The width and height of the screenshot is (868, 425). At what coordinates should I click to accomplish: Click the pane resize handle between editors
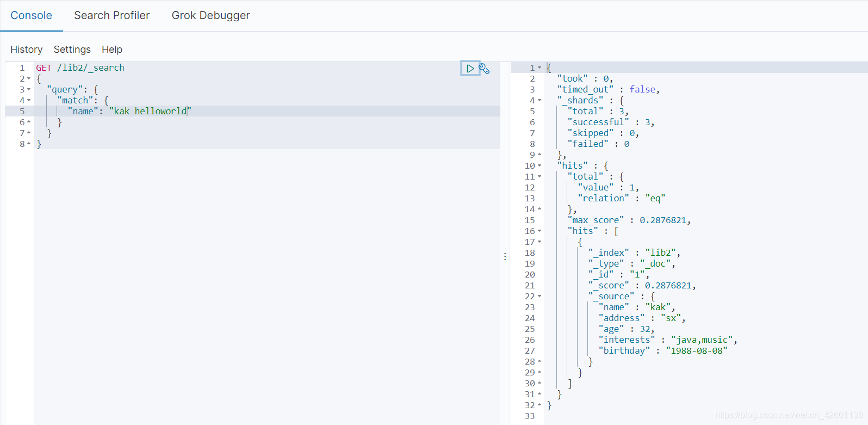coord(505,256)
